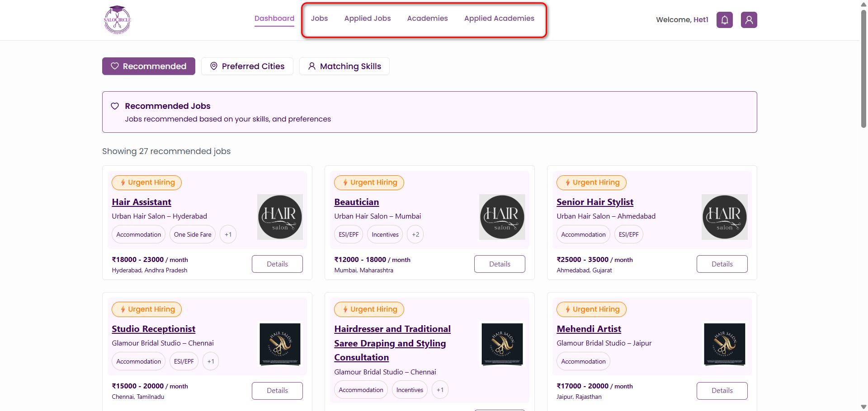Viewport: 868px width, 411px height.
Task: Open the Hairdresser and Traditional Saree Draping link
Action: (392, 343)
